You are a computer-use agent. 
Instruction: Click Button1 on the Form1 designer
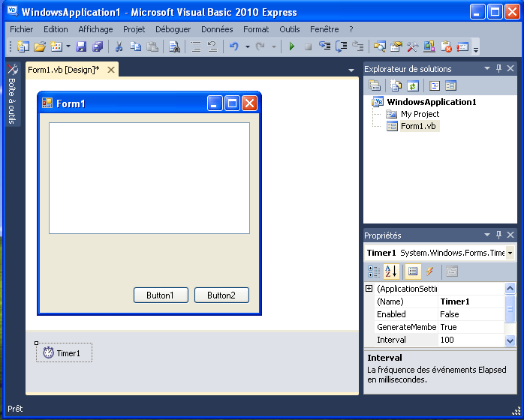click(x=161, y=295)
